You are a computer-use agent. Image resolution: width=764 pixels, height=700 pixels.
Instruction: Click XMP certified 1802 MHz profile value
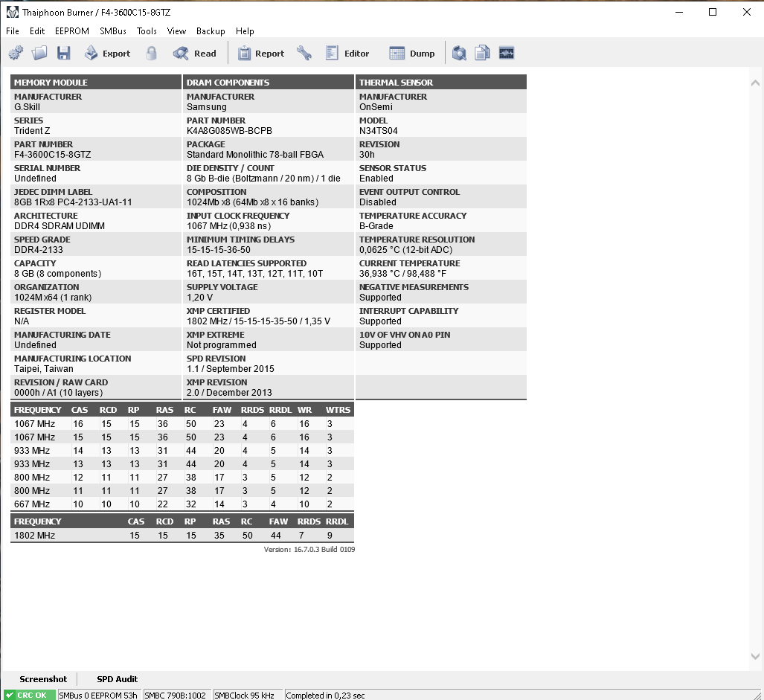[x=258, y=321]
